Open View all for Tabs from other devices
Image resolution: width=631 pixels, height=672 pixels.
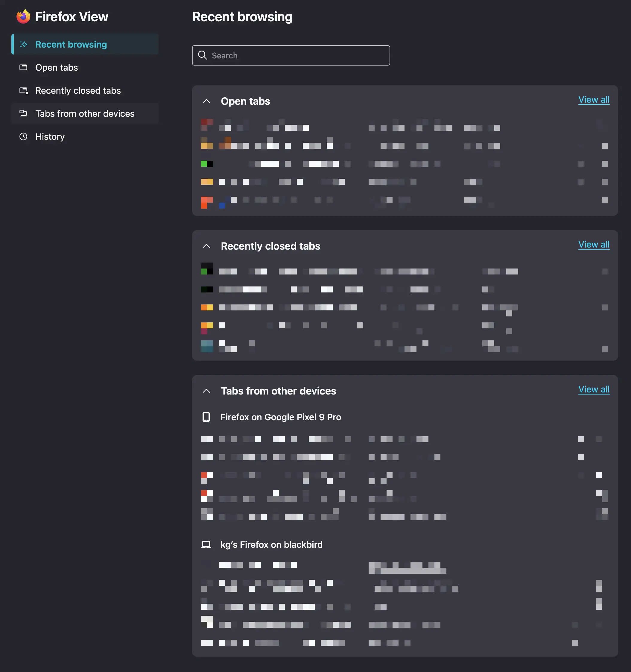(x=594, y=389)
